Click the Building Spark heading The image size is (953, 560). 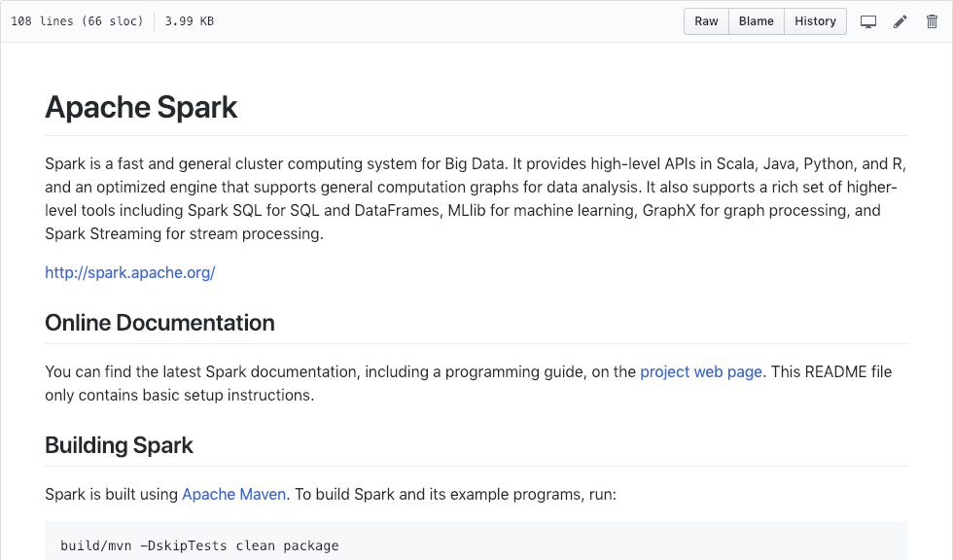tap(119, 445)
